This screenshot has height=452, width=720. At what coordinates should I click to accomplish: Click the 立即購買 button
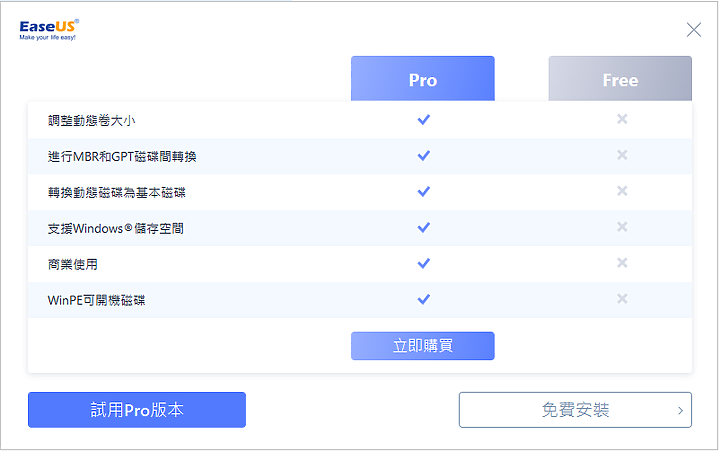point(422,346)
